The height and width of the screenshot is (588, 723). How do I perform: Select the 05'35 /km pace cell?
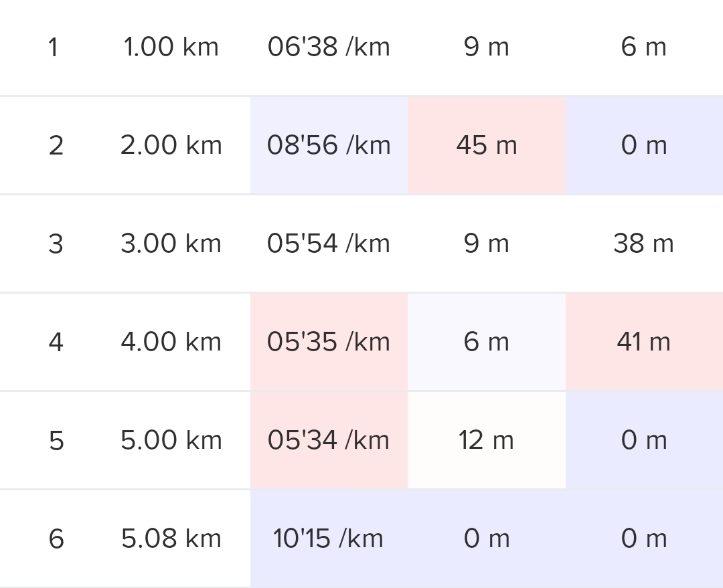tap(329, 342)
